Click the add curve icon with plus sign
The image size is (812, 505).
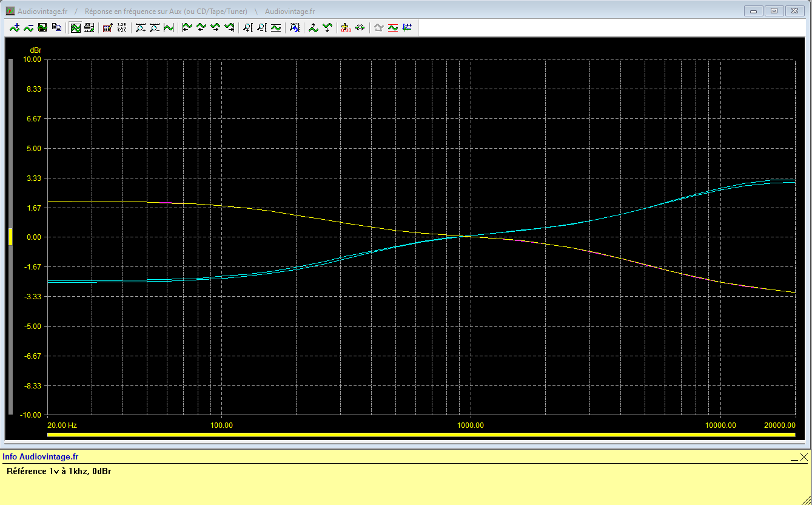[15, 27]
